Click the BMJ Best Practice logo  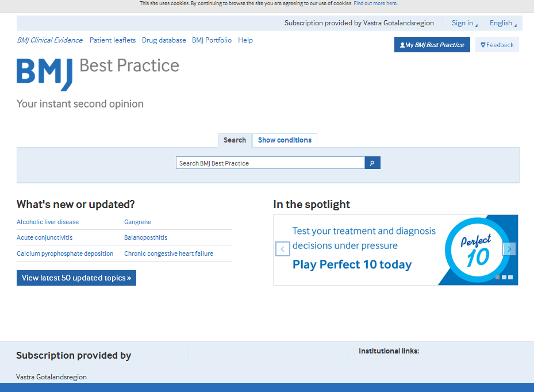[x=98, y=74]
